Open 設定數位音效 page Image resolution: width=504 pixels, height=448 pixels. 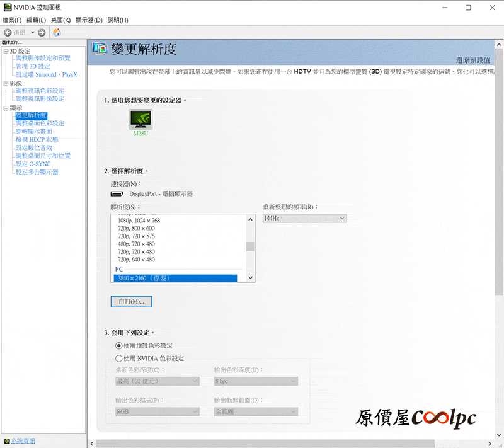click(34, 147)
